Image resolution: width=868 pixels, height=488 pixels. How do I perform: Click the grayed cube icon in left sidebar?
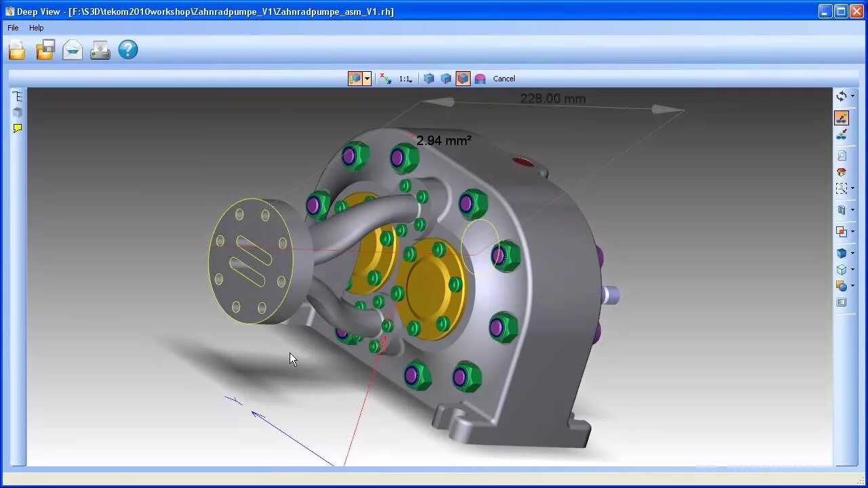(x=18, y=113)
